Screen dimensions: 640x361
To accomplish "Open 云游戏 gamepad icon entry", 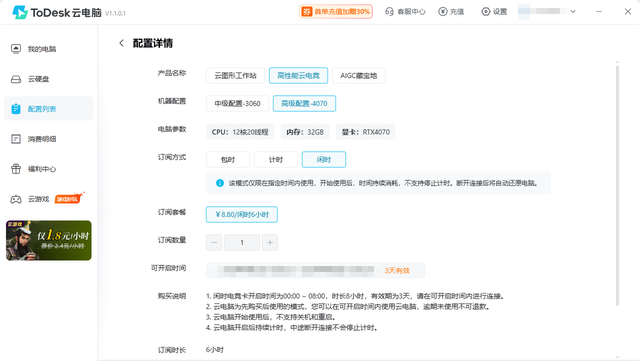I will (x=16, y=199).
